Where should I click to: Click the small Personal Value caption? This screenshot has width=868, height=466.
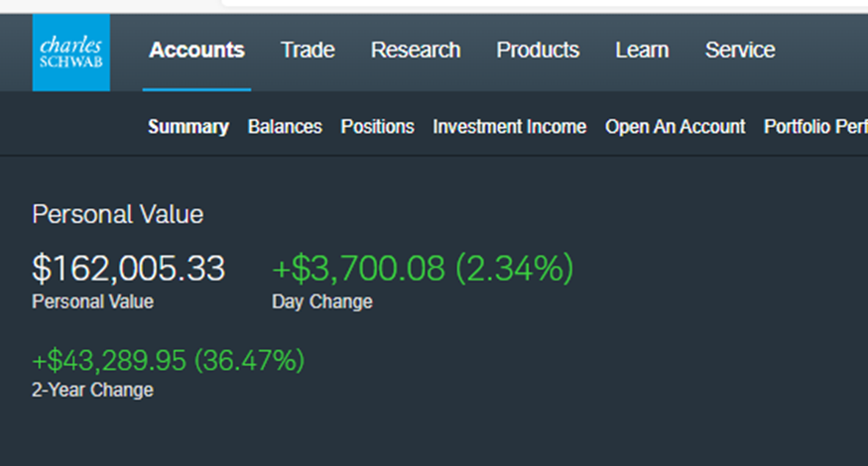pyautogui.click(x=92, y=301)
